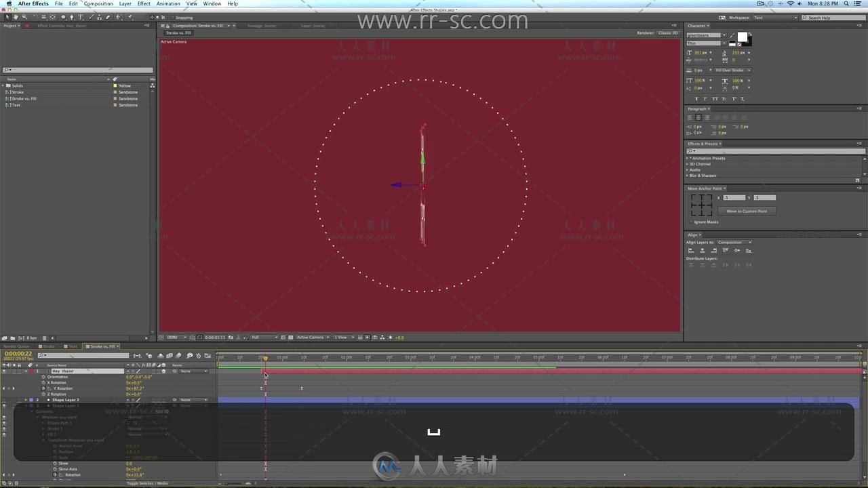Select the Roto Brush tool
868x488 pixels.
119,17
